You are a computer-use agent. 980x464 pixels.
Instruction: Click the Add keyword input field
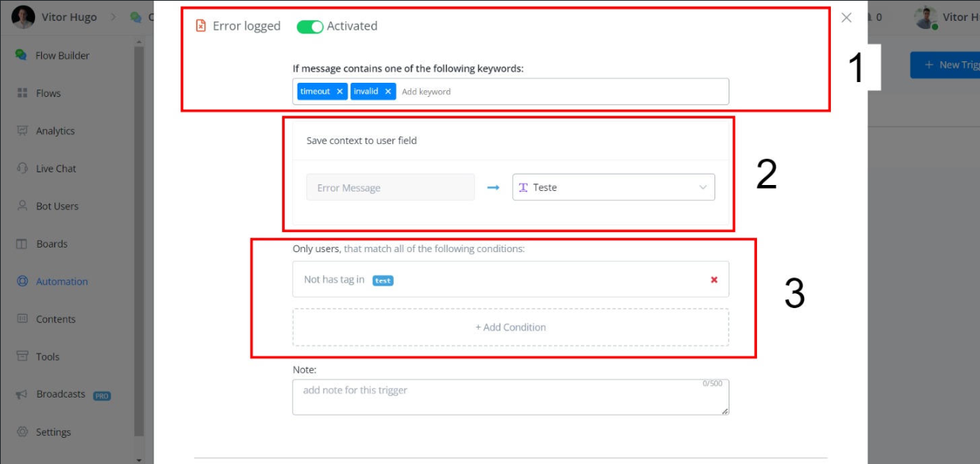click(x=559, y=92)
